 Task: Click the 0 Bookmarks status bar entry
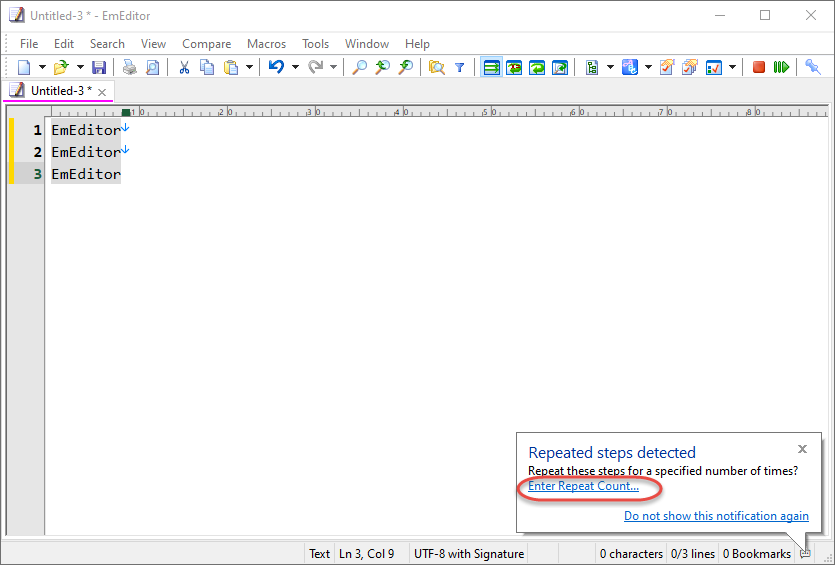756,554
